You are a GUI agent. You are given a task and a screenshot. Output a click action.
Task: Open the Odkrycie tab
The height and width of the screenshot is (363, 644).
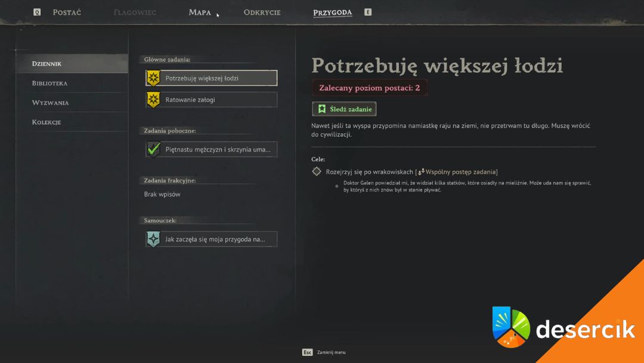[x=262, y=13]
